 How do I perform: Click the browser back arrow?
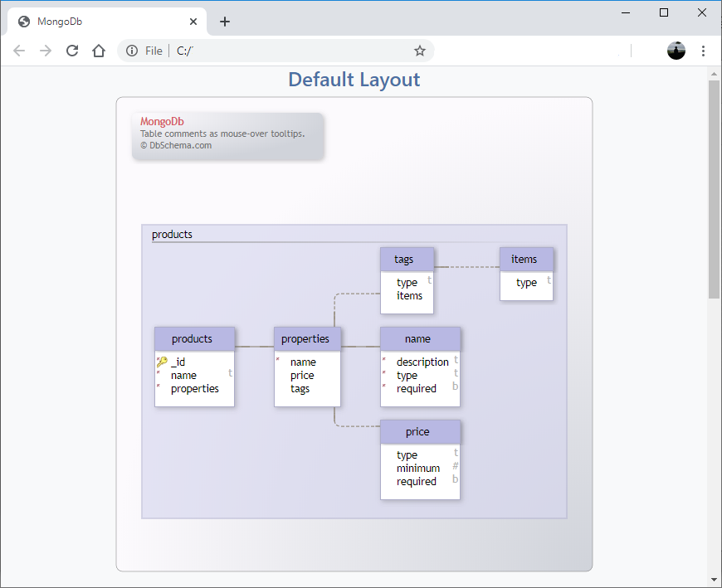coord(19,51)
